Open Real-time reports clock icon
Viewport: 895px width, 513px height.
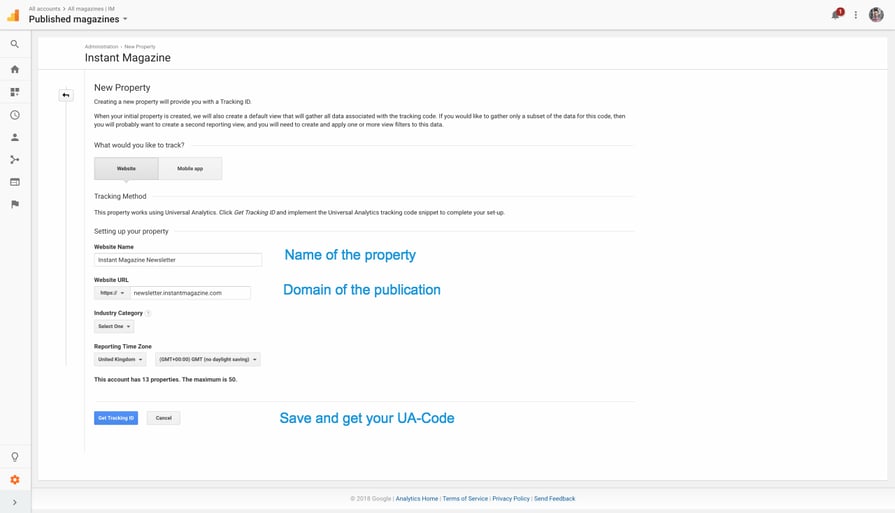point(15,115)
